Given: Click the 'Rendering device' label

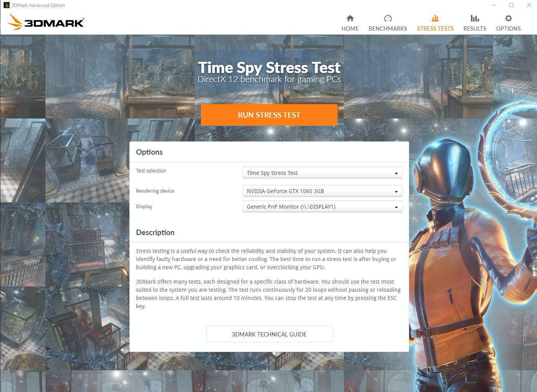Looking at the screenshot, I should tap(155, 191).
